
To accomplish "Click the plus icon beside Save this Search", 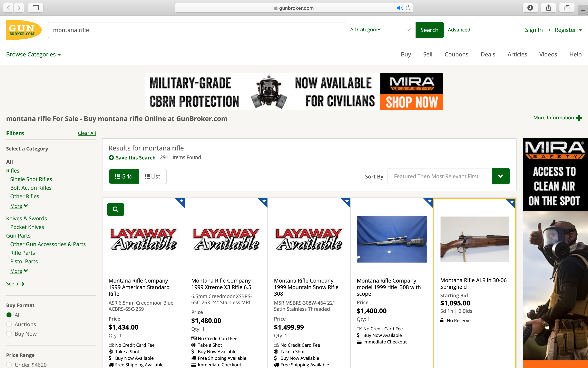I will click(111, 158).
